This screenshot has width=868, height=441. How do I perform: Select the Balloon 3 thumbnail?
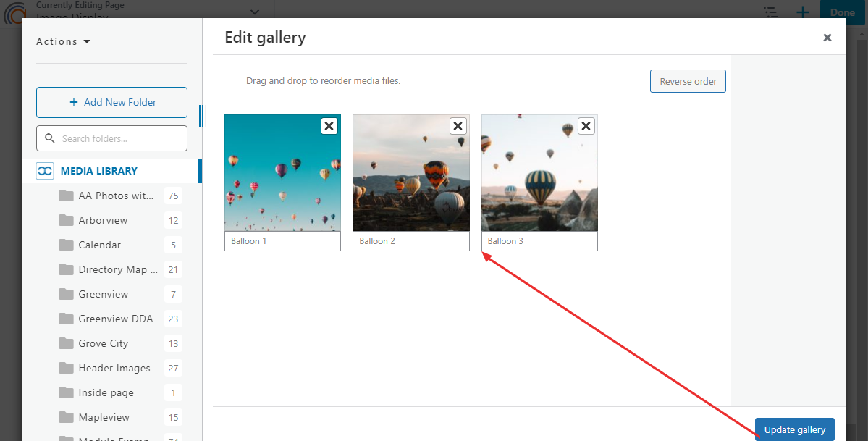pos(539,173)
